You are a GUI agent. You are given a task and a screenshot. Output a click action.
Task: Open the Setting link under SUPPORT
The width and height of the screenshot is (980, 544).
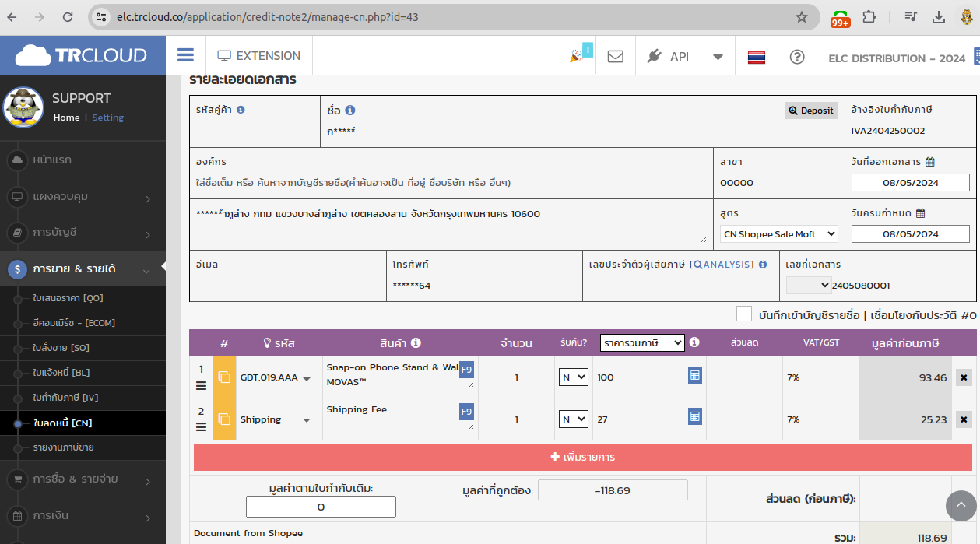coord(107,118)
